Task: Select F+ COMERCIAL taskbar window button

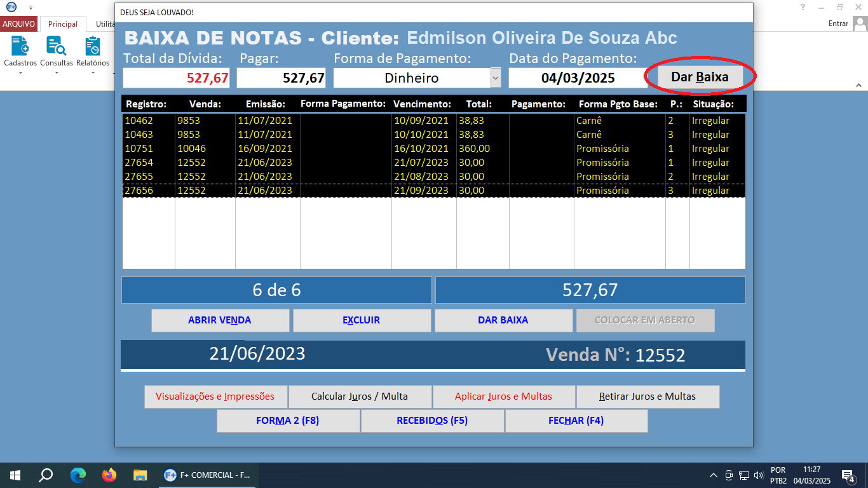Action: coord(207,475)
